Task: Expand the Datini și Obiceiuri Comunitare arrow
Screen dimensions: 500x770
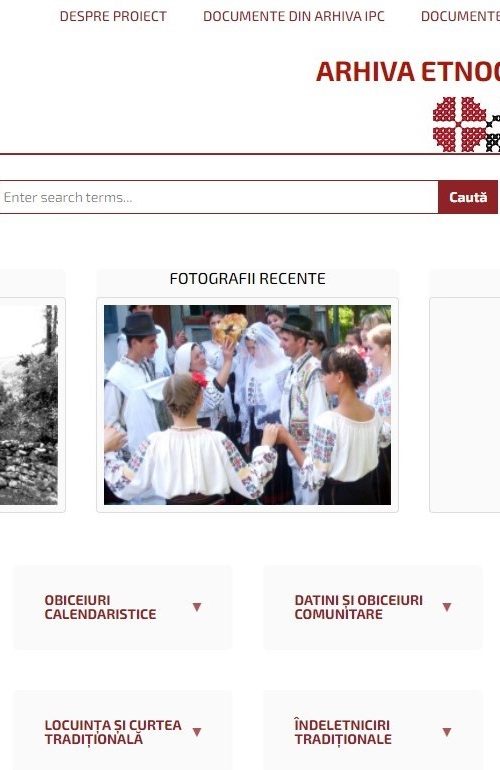Action: tap(447, 607)
